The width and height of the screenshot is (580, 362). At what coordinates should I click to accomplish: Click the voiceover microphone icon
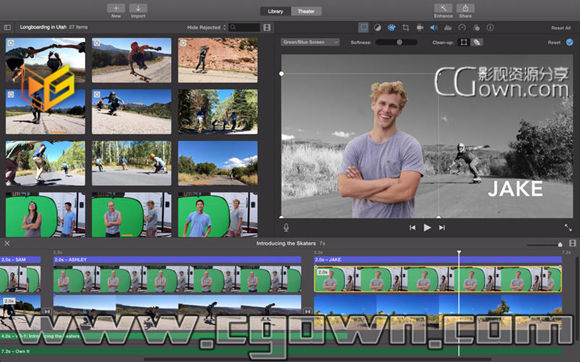pos(286,227)
